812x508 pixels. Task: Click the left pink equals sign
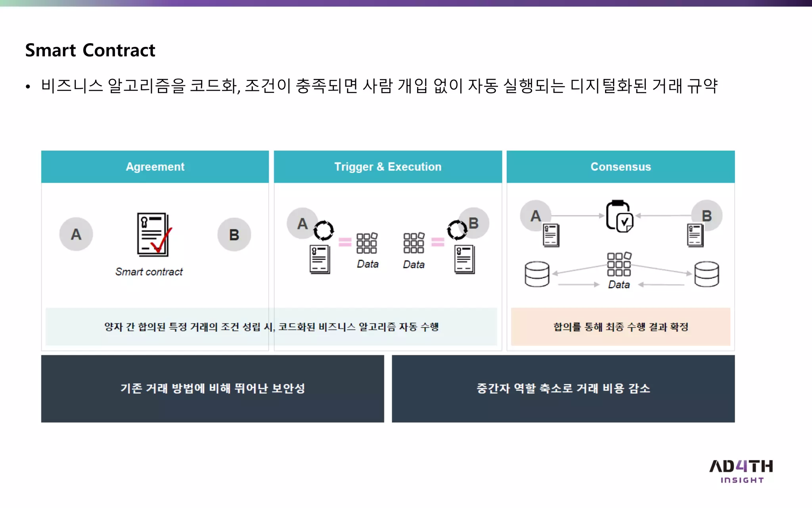(x=345, y=242)
